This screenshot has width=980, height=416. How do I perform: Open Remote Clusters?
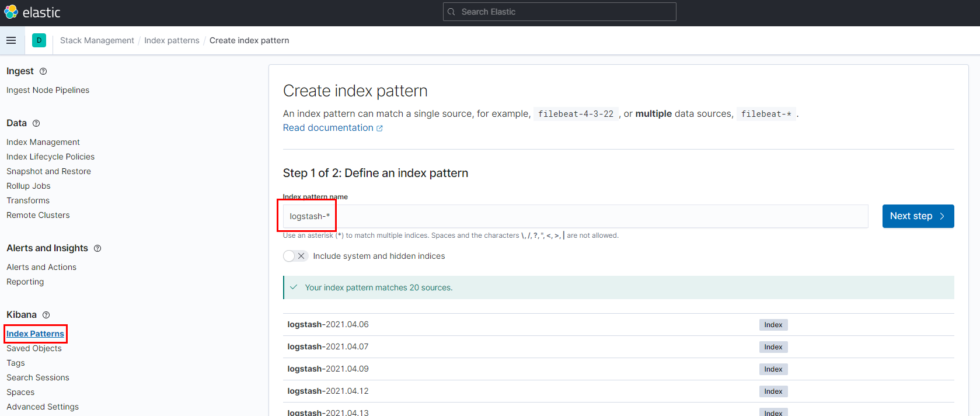tap(38, 215)
